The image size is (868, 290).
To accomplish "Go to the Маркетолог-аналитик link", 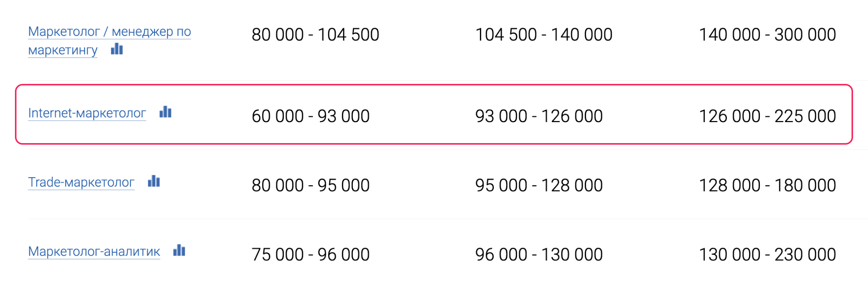I will point(94,251).
